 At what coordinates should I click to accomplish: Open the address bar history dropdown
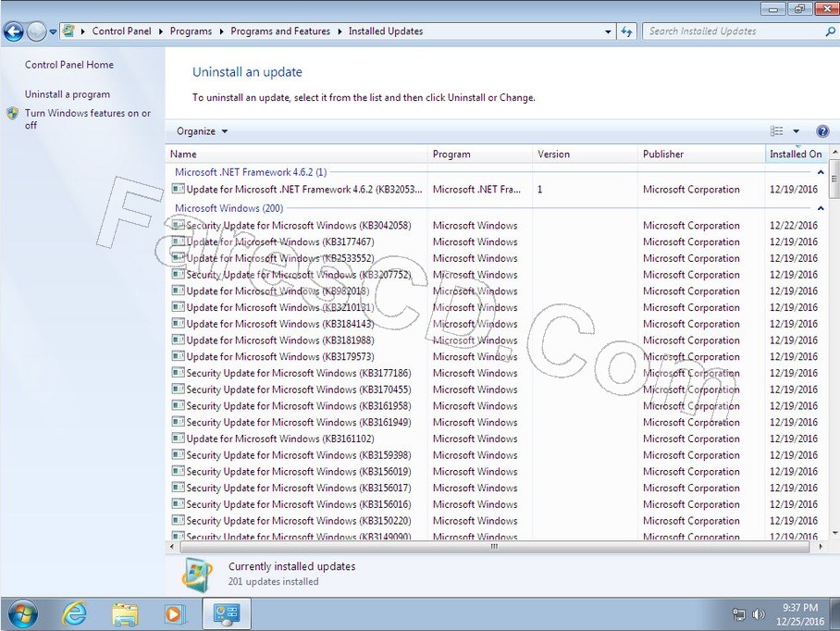608,31
